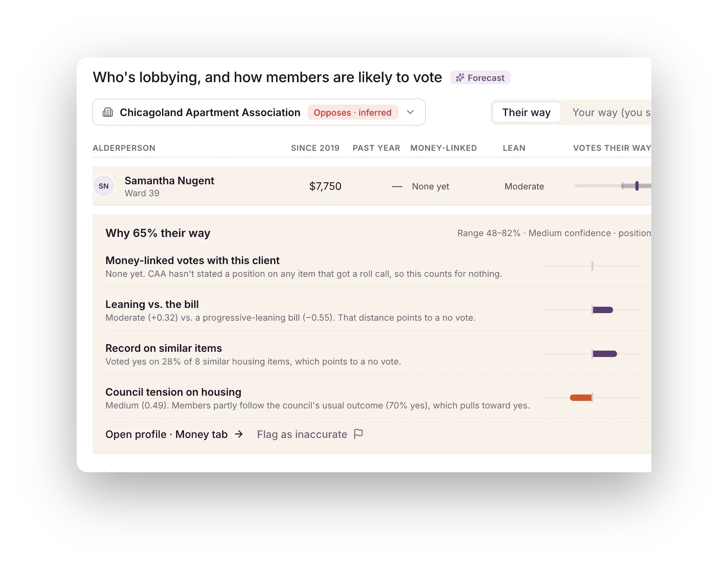Switch to the 'Your way' toggle option
The image size is (728, 568).
coord(611,112)
